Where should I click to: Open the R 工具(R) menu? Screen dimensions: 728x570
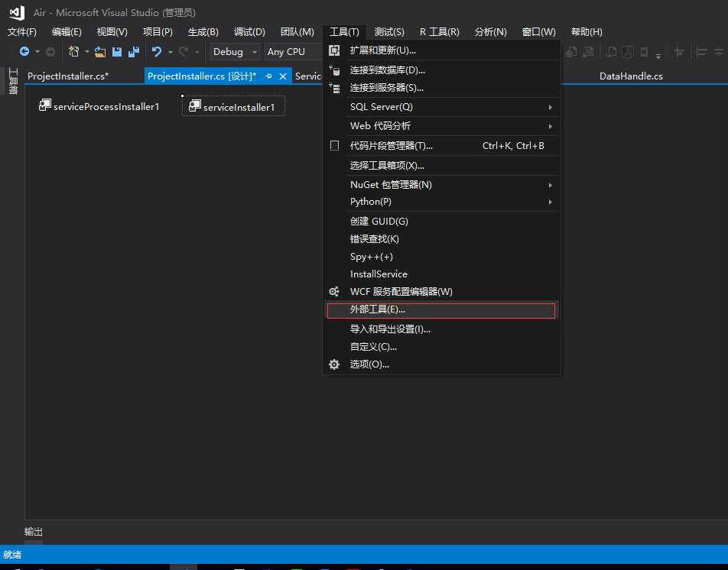[439, 31]
